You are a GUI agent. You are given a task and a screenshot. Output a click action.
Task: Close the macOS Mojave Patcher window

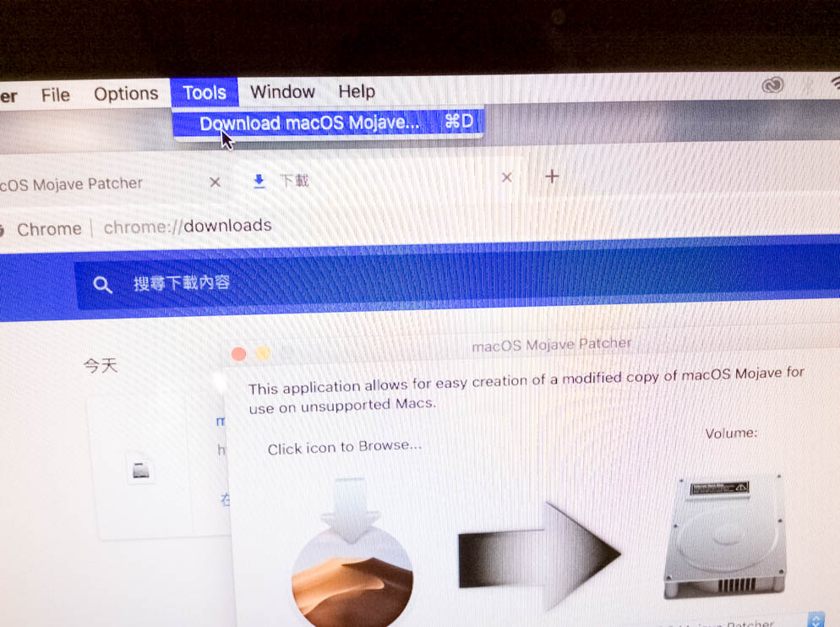pyautogui.click(x=238, y=354)
